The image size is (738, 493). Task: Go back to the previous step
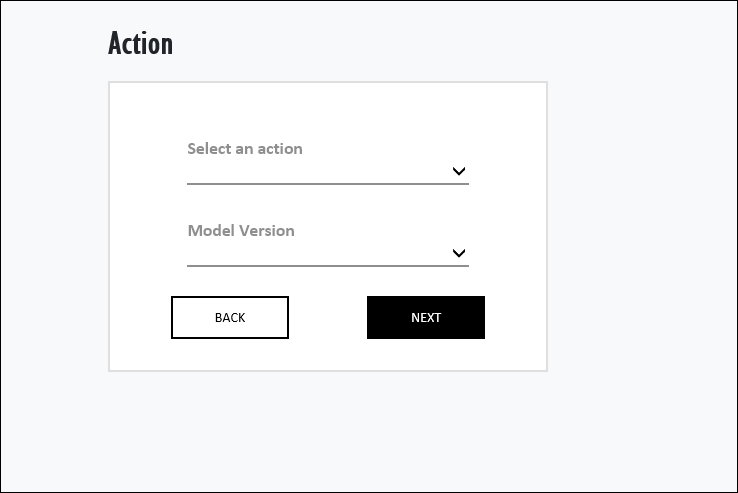[x=230, y=318]
